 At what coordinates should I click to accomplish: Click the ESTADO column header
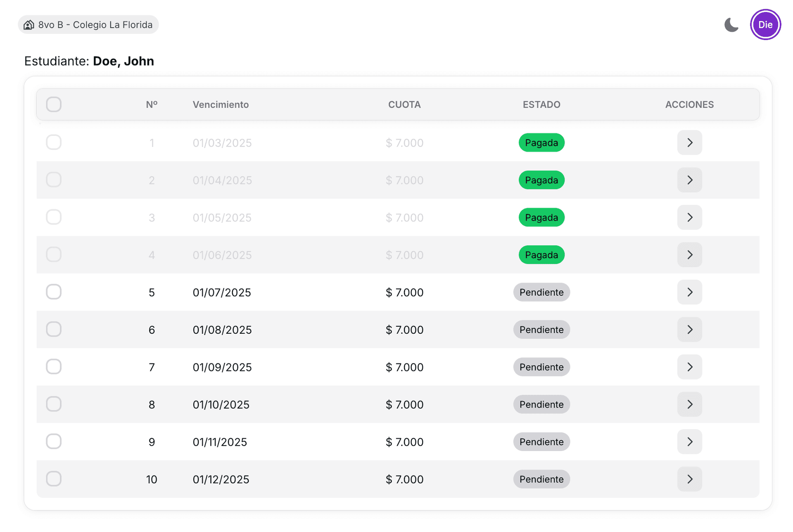pos(541,104)
